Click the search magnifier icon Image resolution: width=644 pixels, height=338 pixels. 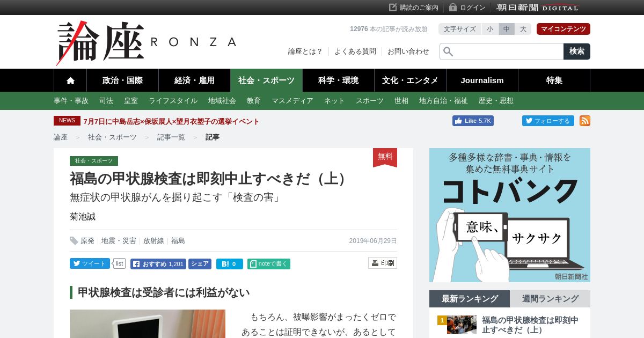point(448,52)
